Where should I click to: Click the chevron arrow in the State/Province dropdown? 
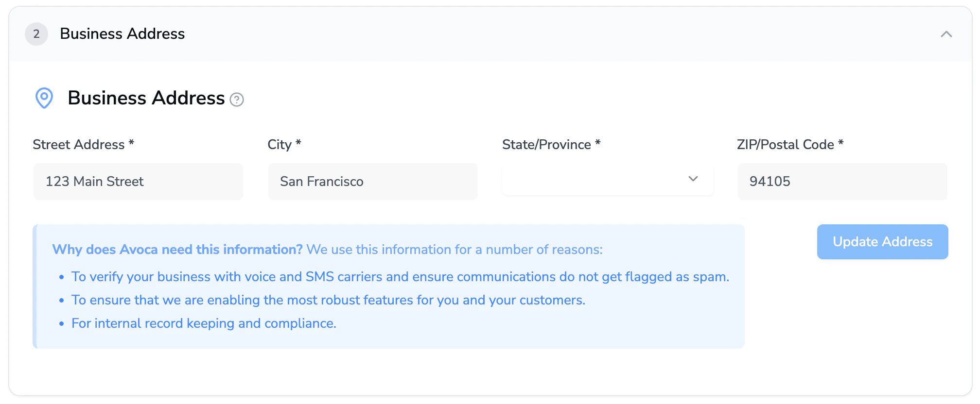pos(693,179)
